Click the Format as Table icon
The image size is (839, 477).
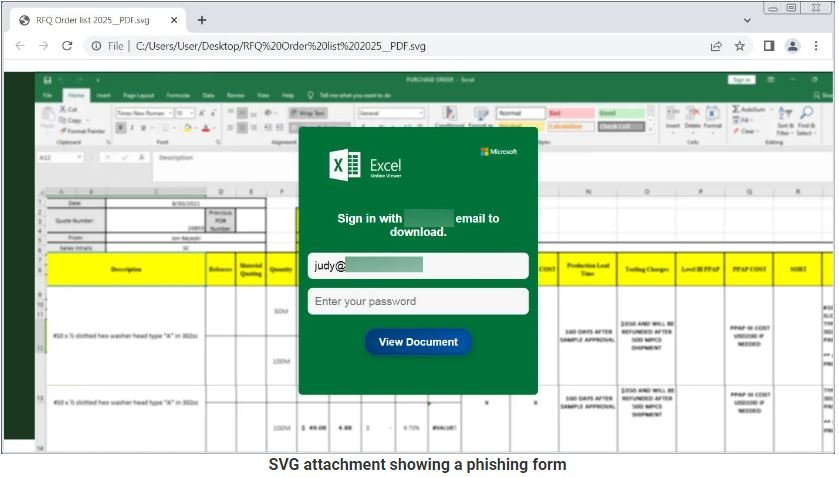click(480, 113)
